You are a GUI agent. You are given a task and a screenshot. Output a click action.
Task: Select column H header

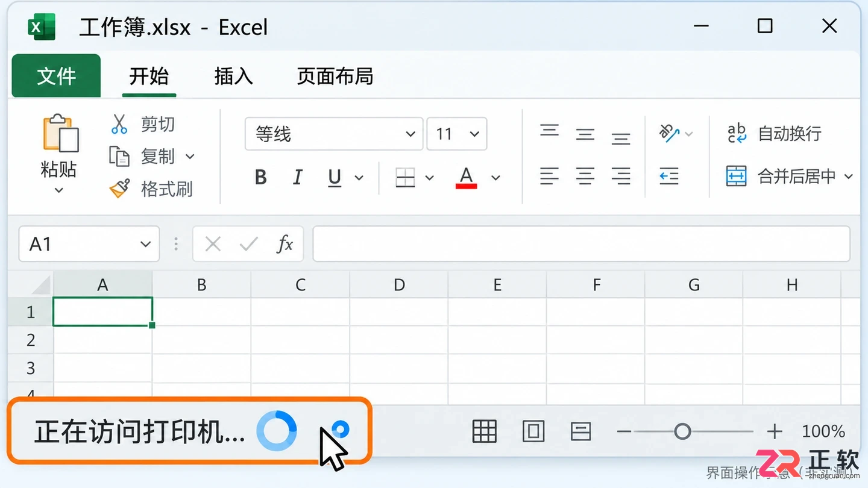tap(792, 284)
